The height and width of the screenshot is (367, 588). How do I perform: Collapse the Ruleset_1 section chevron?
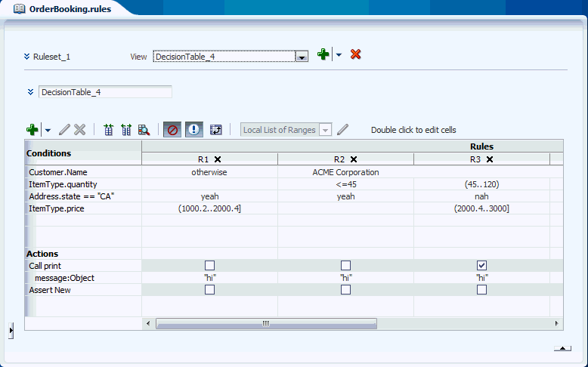pos(26,57)
